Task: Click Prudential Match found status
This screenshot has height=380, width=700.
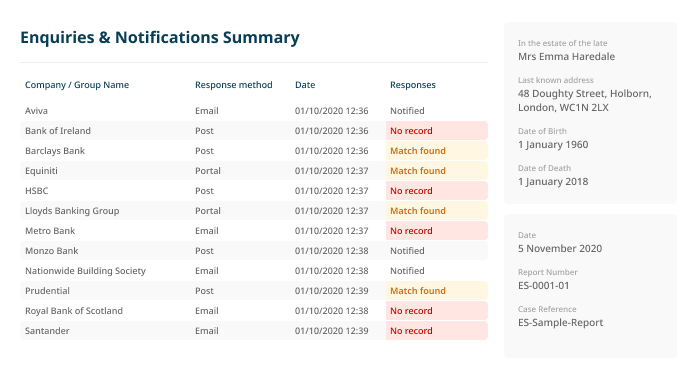Action: point(437,291)
